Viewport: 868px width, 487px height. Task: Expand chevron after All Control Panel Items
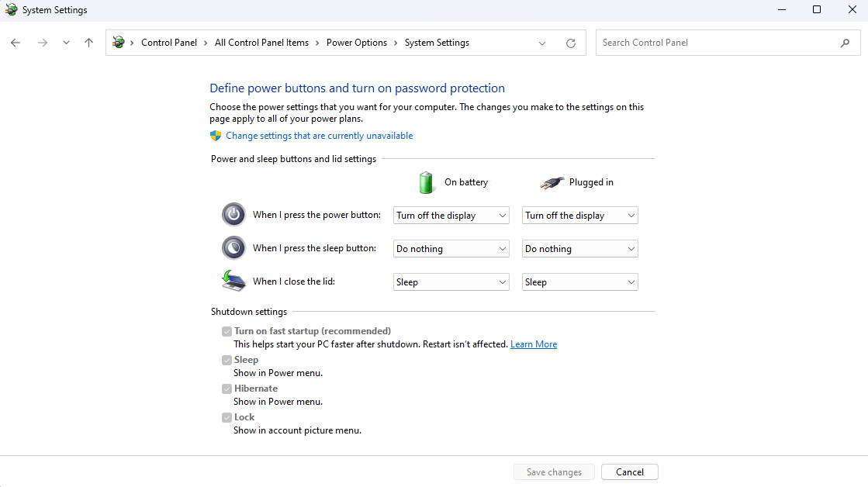click(x=318, y=43)
